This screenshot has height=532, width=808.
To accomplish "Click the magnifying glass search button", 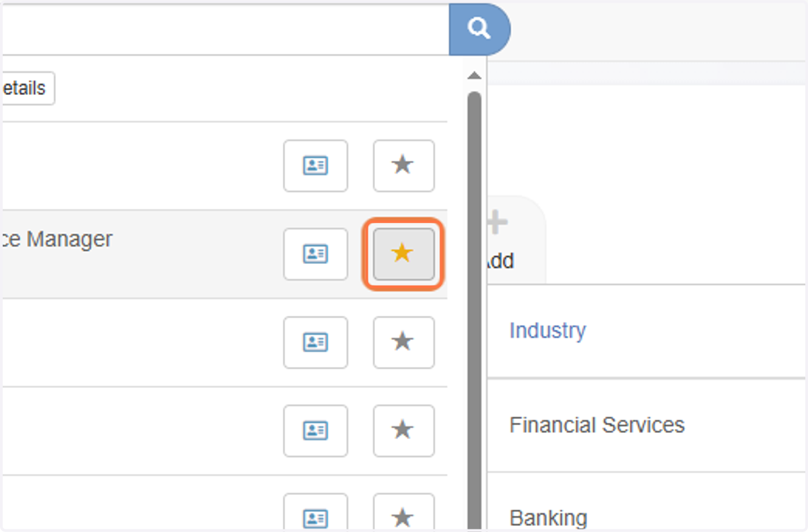I will [x=479, y=29].
